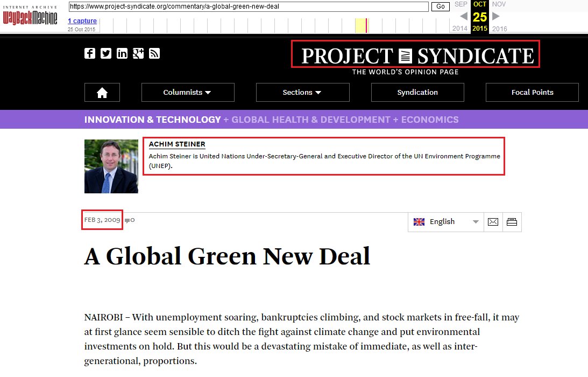Click the Achim Steiner author name link
Viewport: 588px width, 377px height.
click(x=177, y=144)
